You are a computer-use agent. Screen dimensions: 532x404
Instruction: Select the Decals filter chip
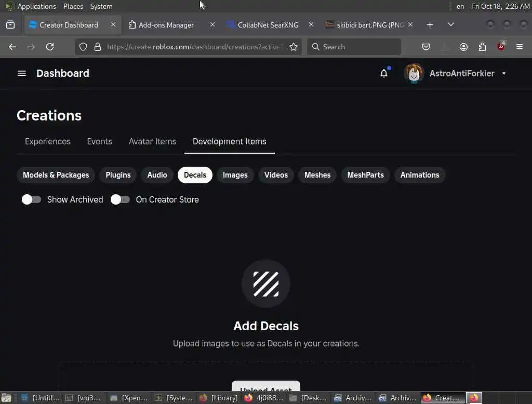(x=195, y=175)
